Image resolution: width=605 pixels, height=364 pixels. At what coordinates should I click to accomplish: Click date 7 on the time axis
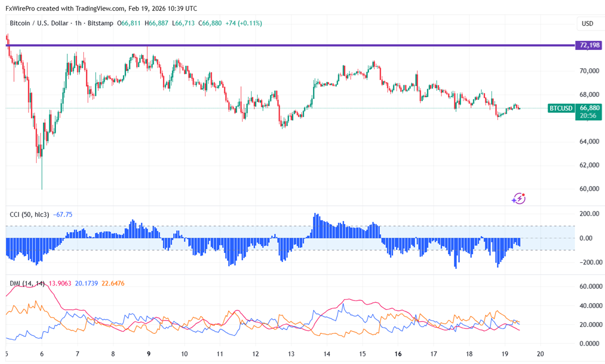click(77, 354)
